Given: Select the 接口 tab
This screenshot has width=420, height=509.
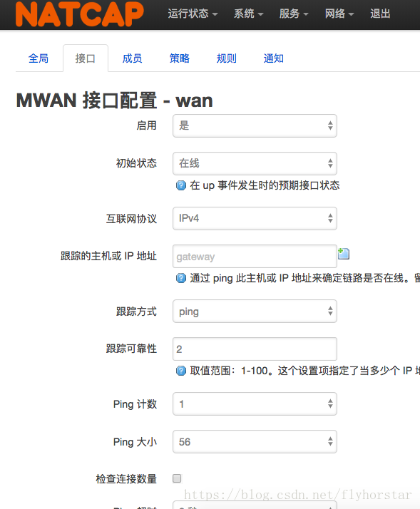Looking at the screenshot, I should tap(86, 58).
